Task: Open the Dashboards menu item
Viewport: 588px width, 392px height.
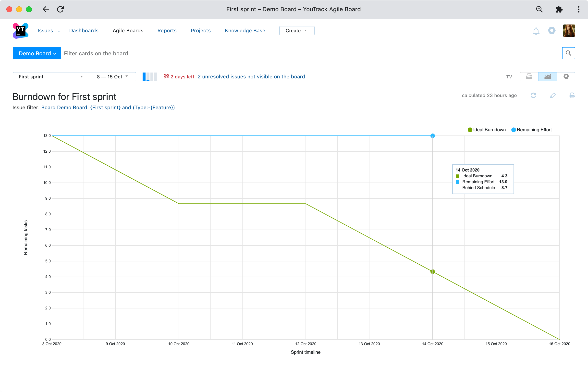Action: point(84,30)
